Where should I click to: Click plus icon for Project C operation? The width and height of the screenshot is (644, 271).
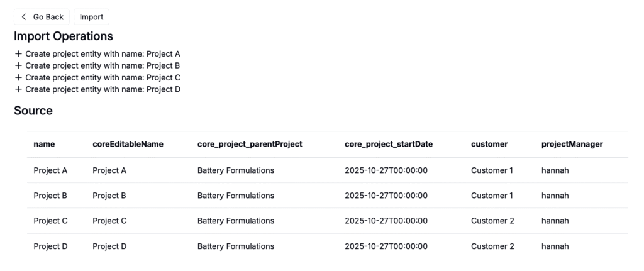click(18, 77)
